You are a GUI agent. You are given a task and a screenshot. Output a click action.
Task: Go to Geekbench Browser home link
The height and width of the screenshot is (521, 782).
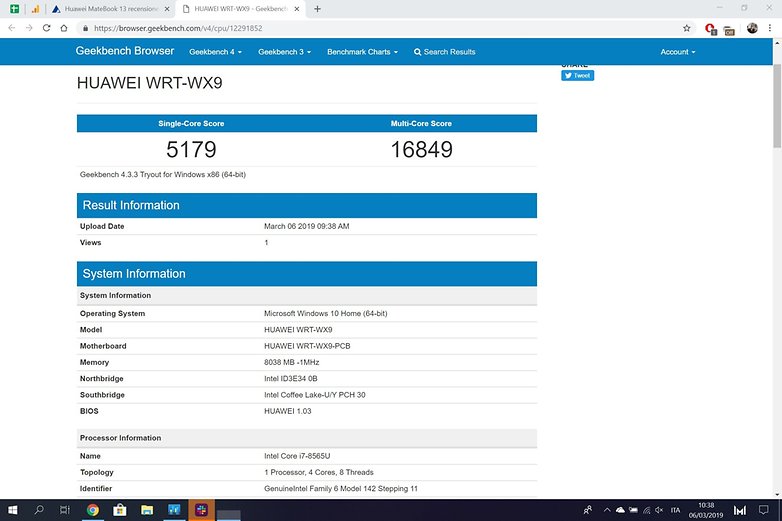[125, 51]
